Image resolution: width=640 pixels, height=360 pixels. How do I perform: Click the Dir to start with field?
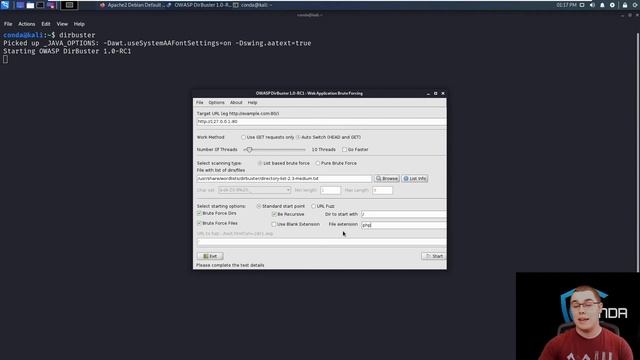point(404,214)
